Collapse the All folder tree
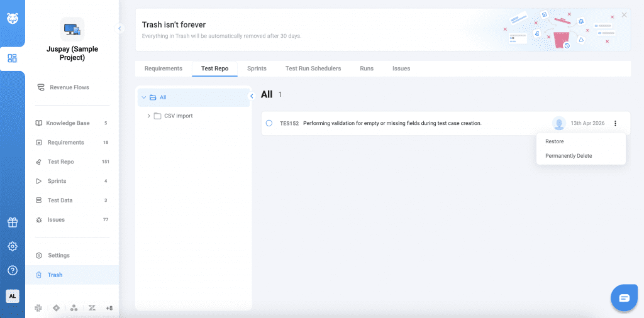Viewport: 644px width, 318px height. point(144,97)
